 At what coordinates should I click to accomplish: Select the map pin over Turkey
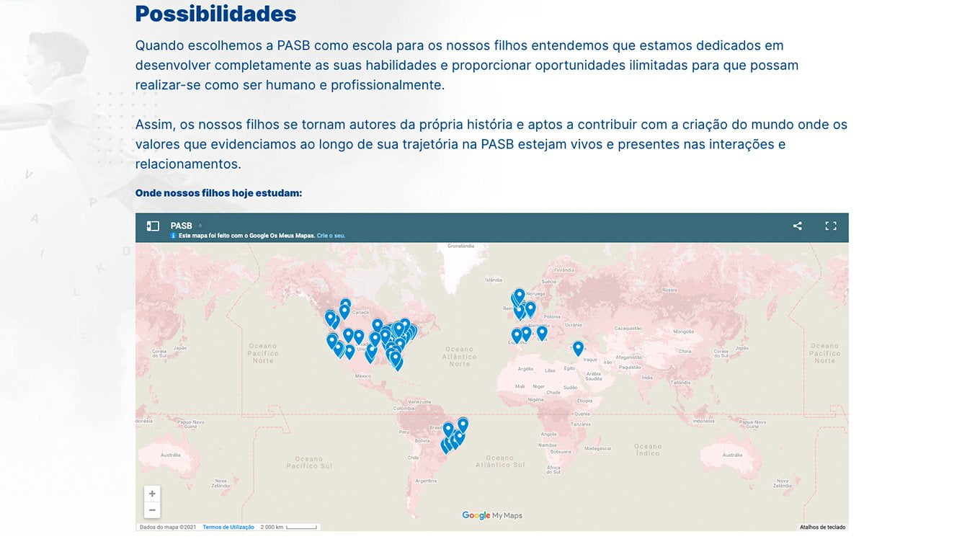coord(578,347)
